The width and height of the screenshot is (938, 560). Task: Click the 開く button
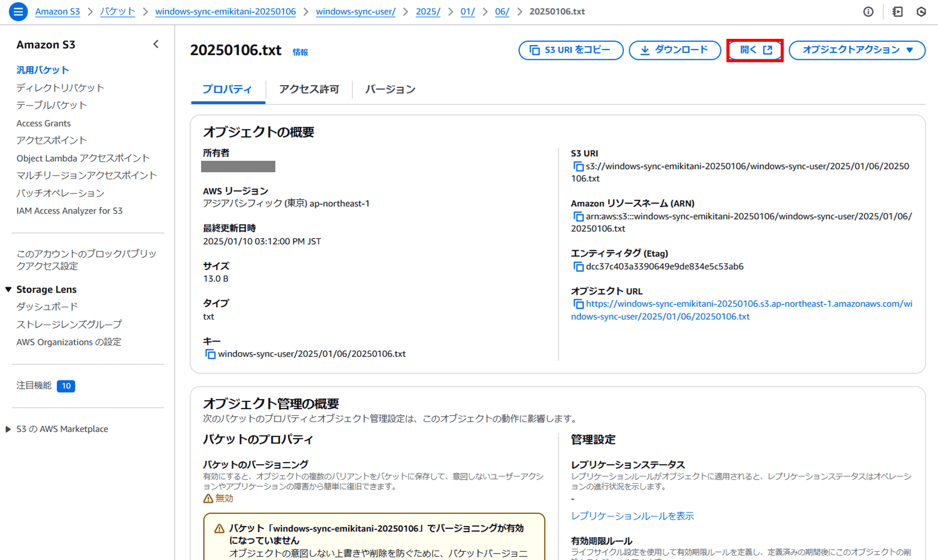point(755,50)
